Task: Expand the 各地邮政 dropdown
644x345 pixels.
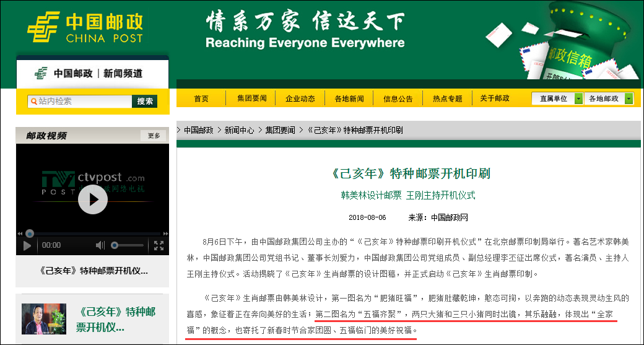Action: click(x=629, y=98)
